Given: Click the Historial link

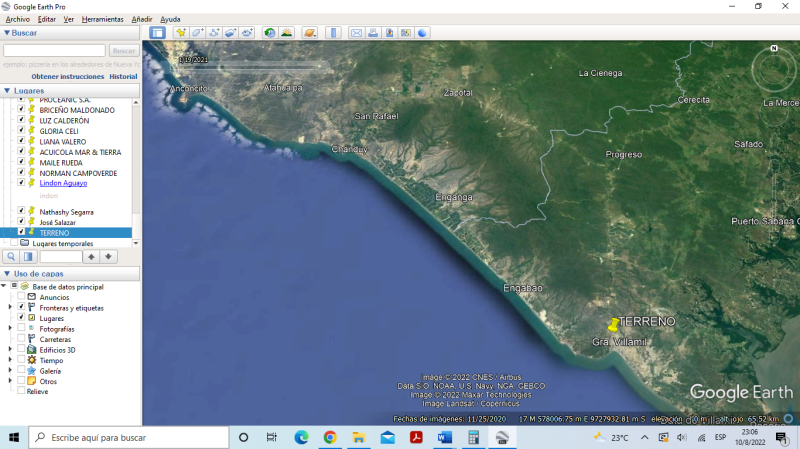Looking at the screenshot, I should pos(123,76).
